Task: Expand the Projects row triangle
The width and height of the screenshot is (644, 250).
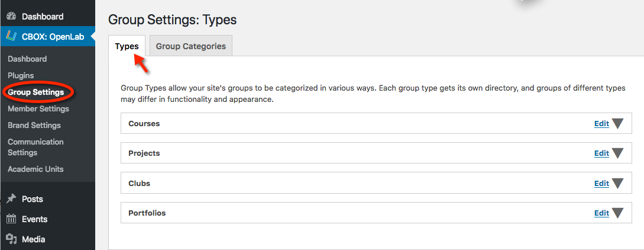Action: click(x=617, y=153)
